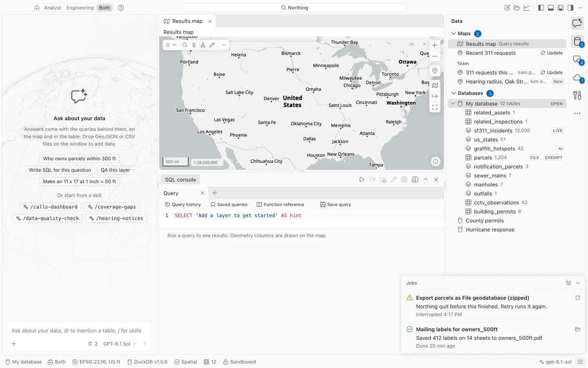The height and width of the screenshot is (368, 588).
Task: Click the inspect panel icon in SQL console
Action: (x=415, y=180)
